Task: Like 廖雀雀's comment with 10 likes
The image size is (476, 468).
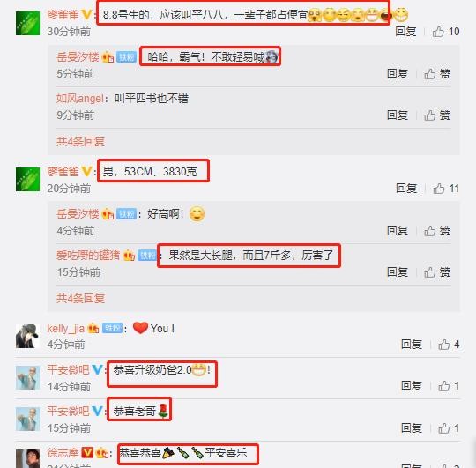Action: tap(446, 32)
